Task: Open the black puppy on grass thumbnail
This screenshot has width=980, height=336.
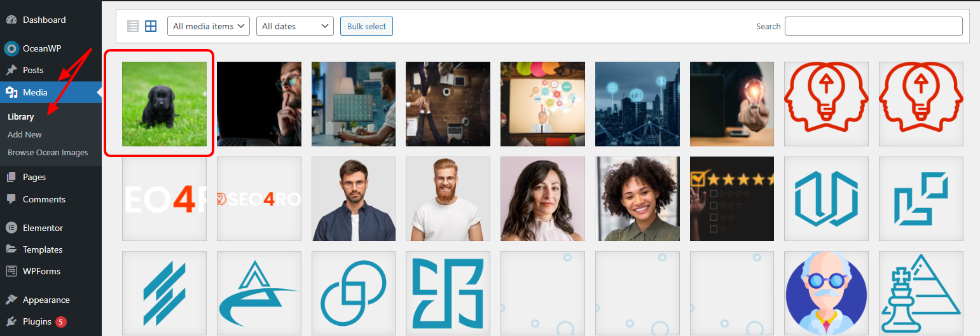Action: point(164,104)
